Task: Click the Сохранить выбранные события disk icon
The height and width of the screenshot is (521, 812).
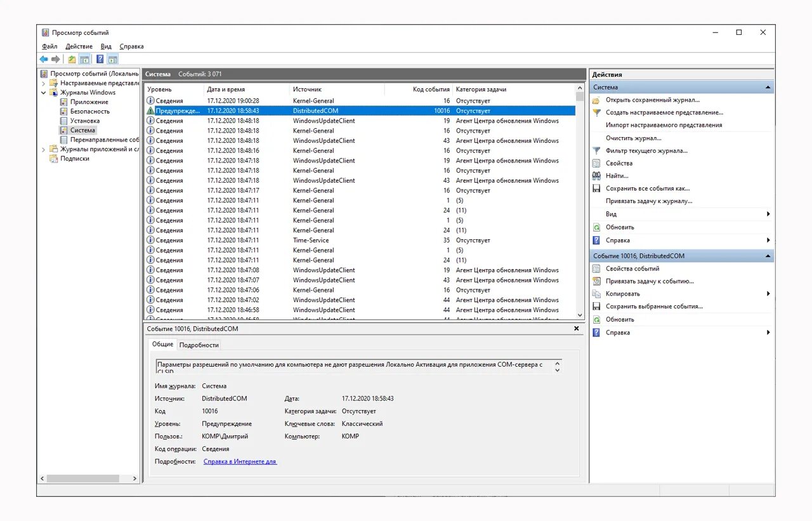Action: click(596, 307)
